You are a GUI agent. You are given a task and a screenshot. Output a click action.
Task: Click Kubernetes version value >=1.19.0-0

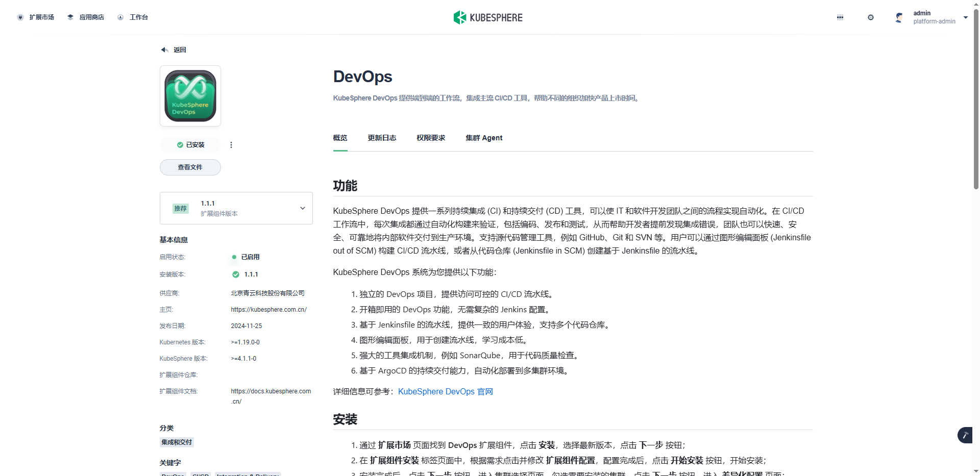pyautogui.click(x=246, y=342)
